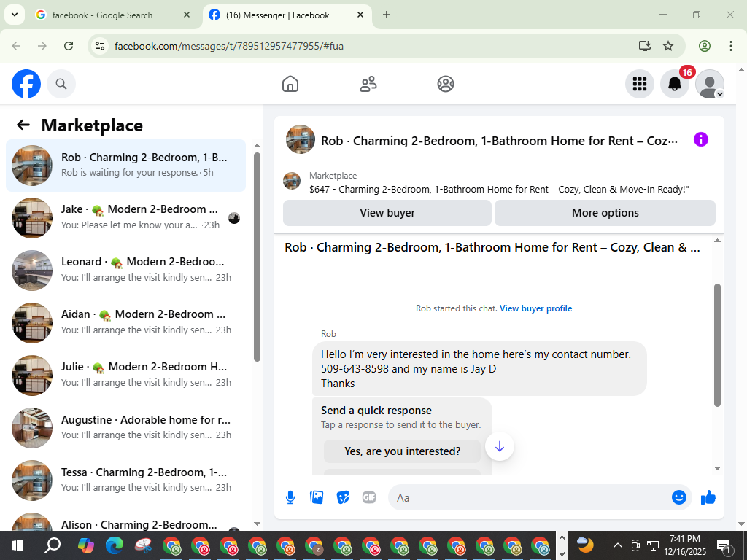This screenshot has height=560, width=747.
Task: Open the emoji picker smiley icon
Action: [679, 497]
